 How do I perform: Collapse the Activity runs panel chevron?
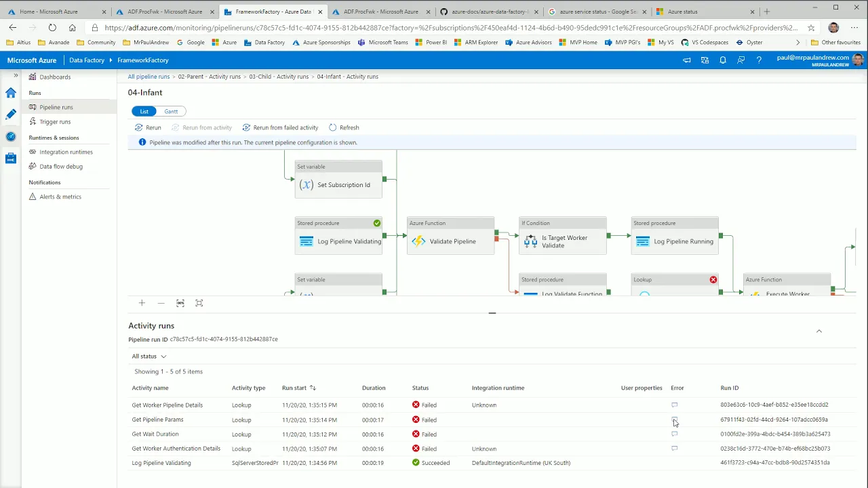coord(818,331)
